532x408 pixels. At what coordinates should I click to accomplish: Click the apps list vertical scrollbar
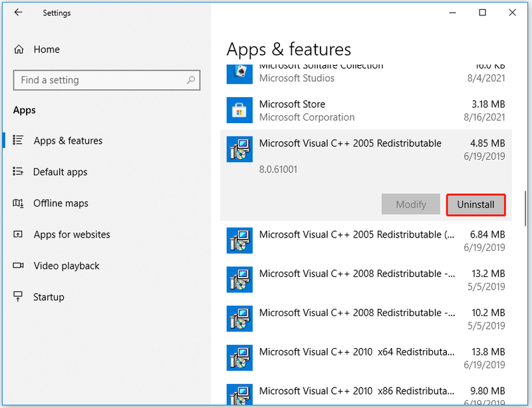tap(525, 208)
